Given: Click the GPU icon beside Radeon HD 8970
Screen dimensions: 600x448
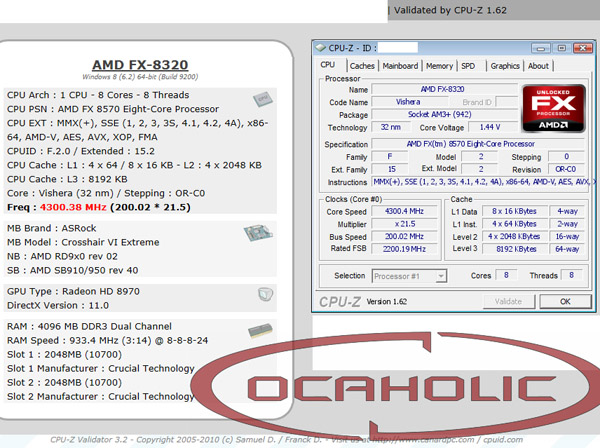Looking at the screenshot, I should (265, 294).
